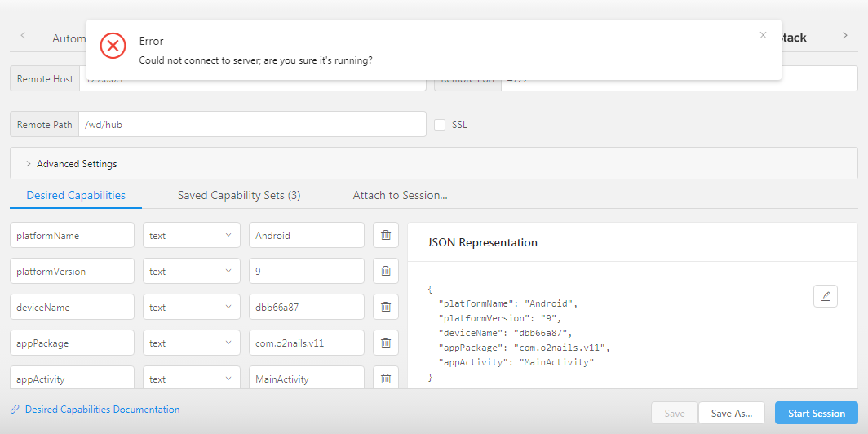Click the Remote Path input field
The width and height of the screenshot is (868, 434).
tap(252, 125)
